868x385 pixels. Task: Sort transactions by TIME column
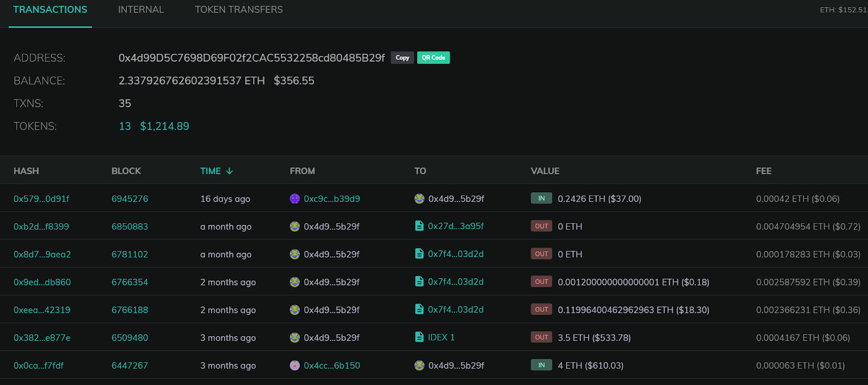(x=210, y=171)
